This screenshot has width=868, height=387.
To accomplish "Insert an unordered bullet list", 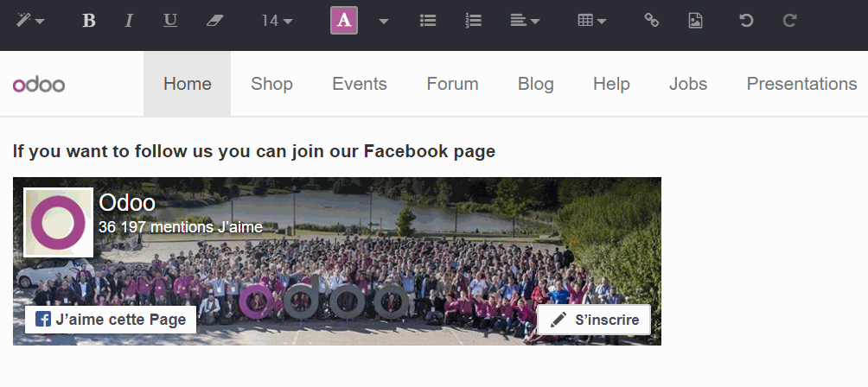I will (428, 21).
